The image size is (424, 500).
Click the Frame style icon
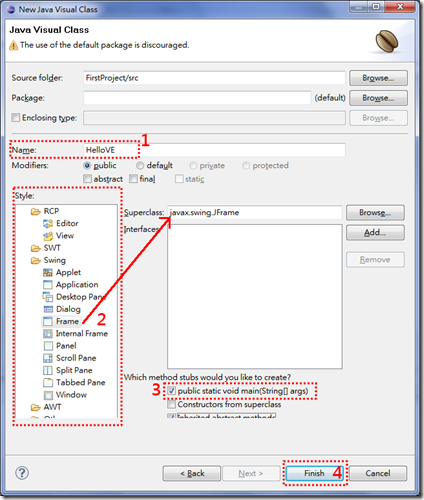tap(48, 322)
